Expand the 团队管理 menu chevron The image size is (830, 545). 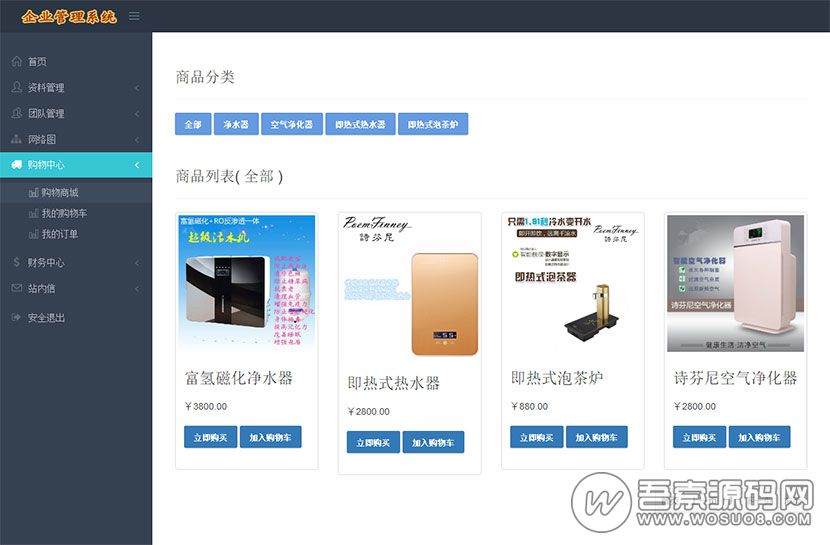tap(137, 114)
